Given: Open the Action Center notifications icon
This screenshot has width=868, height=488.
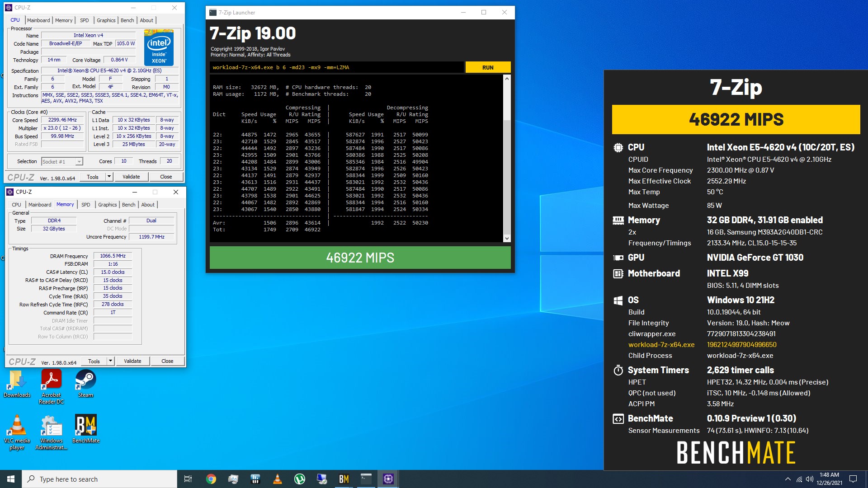Looking at the screenshot, I should click(x=853, y=479).
